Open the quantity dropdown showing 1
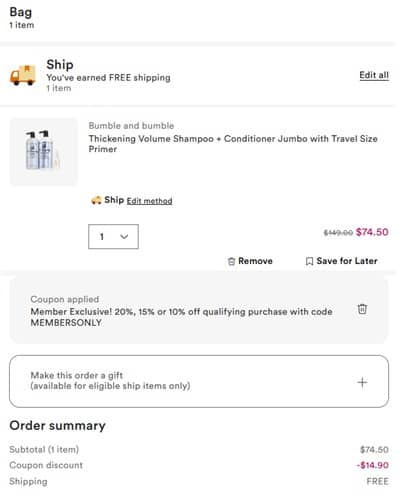The image size is (400, 500). tap(113, 237)
